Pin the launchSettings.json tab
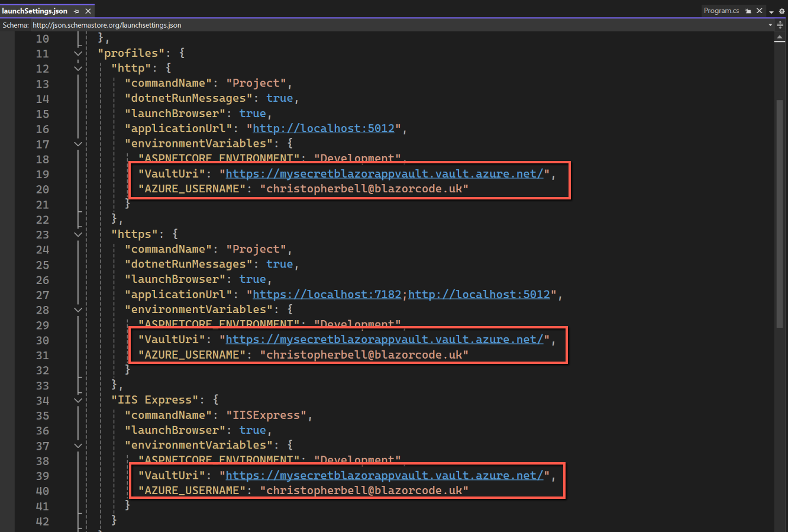Image resolution: width=788 pixels, height=532 pixels. click(77, 11)
